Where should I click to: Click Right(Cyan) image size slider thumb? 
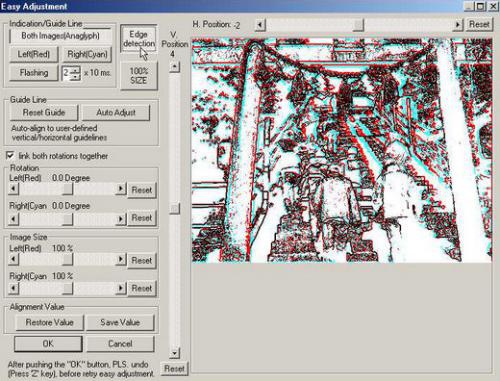coord(68,288)
